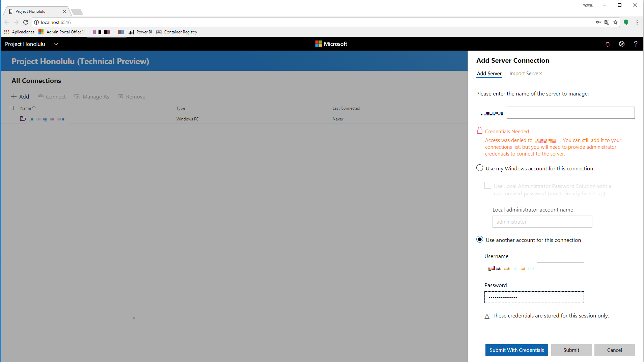Click the translate page icon

(x=607, y=22)
